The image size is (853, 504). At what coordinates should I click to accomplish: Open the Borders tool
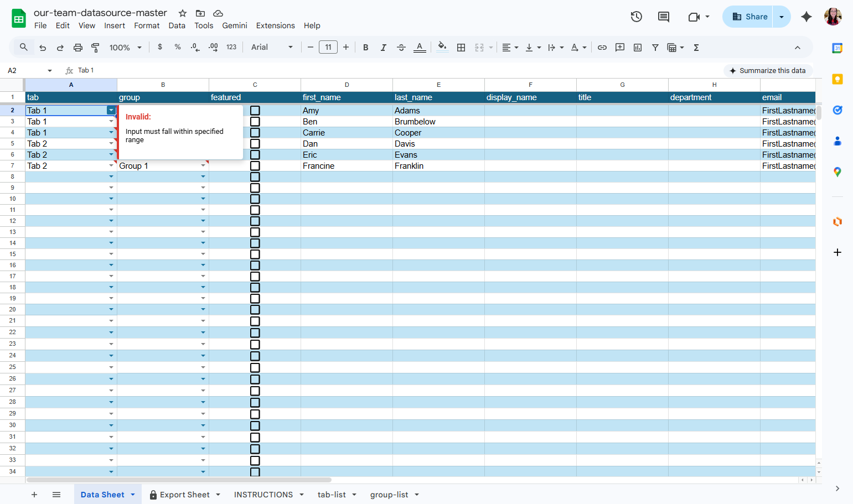(x=461, y=48)
